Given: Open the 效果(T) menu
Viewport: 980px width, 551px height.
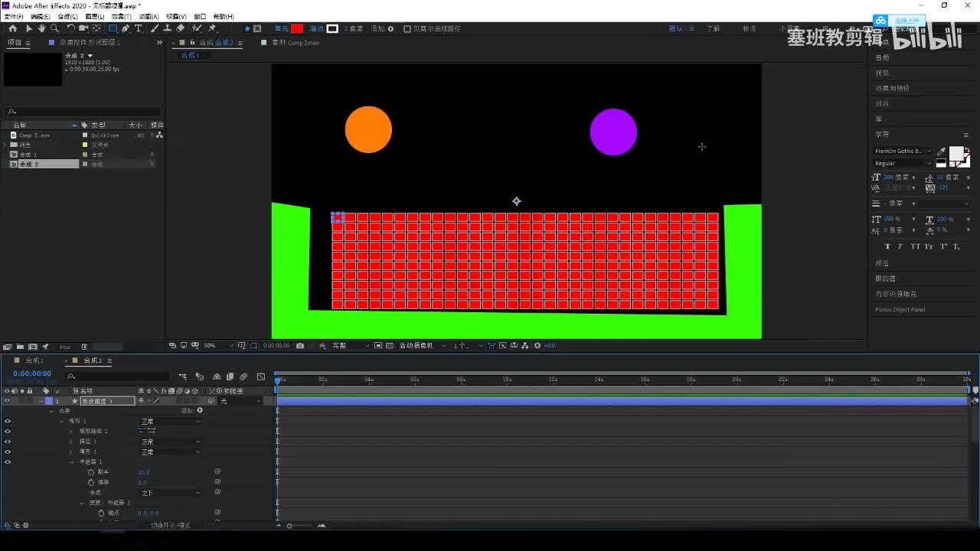Looking at the screenshot, I should click(x=120, y=16).
